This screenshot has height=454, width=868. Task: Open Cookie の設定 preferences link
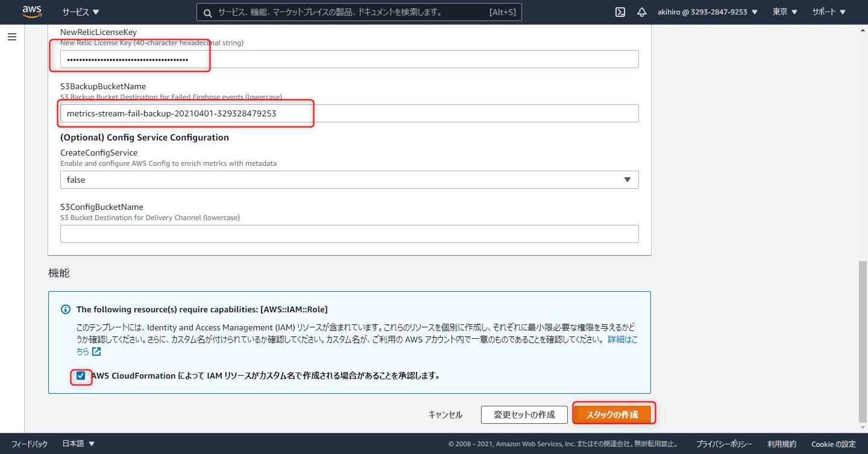point(833,444)
